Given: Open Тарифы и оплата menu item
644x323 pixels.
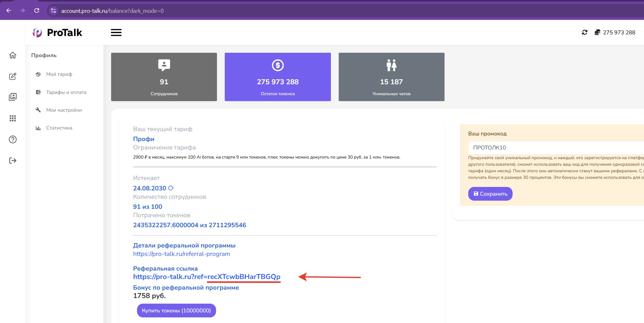Looking at the screenshot, I should pos(66,92).
